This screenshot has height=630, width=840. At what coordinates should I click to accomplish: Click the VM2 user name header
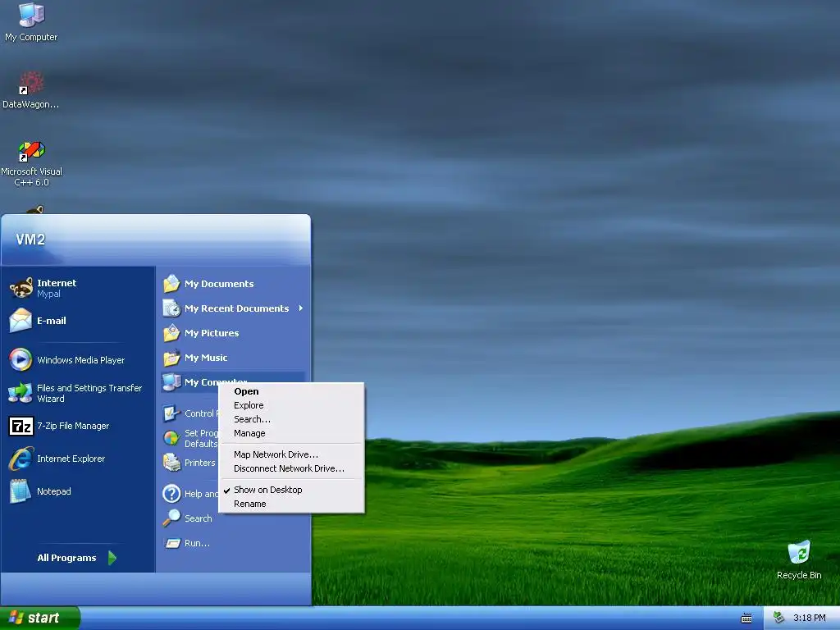[30, 240]
